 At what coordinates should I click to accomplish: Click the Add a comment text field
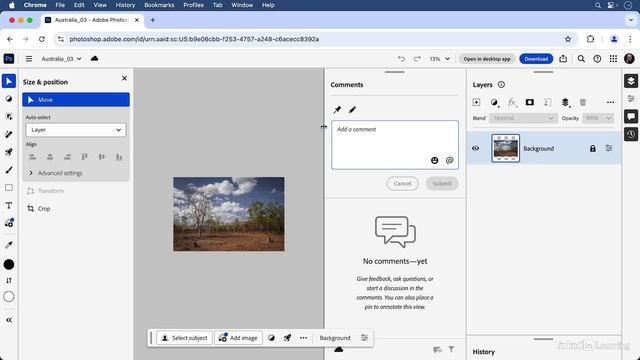coord(395,144)
